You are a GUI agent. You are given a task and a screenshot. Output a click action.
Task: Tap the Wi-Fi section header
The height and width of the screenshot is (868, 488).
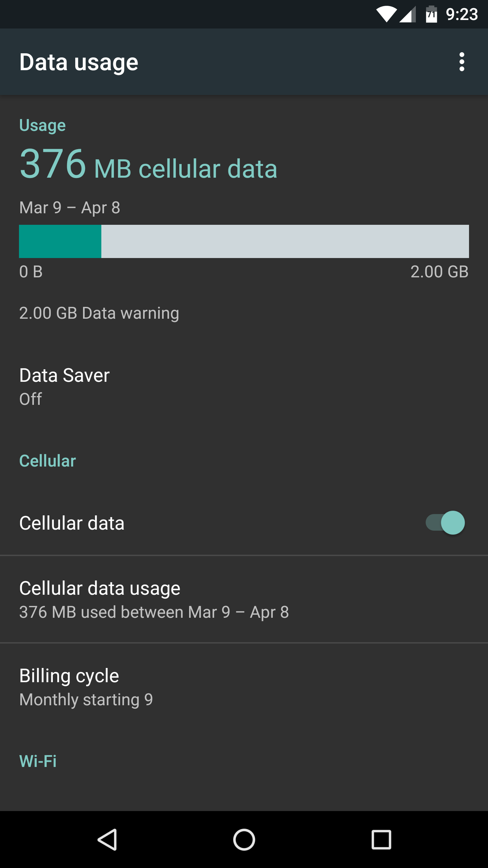(x=38, y=761)
